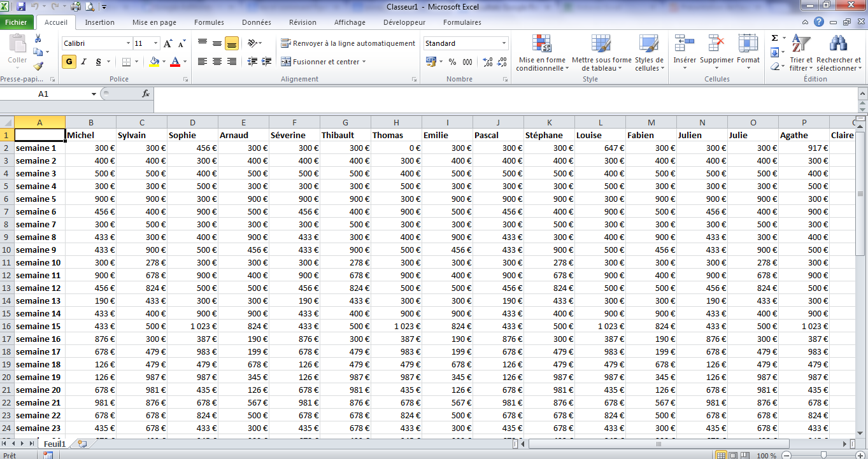Viewport: 868px width, 459px height.
Task: Click the percent style icon
Action: [x=452, y=62]
